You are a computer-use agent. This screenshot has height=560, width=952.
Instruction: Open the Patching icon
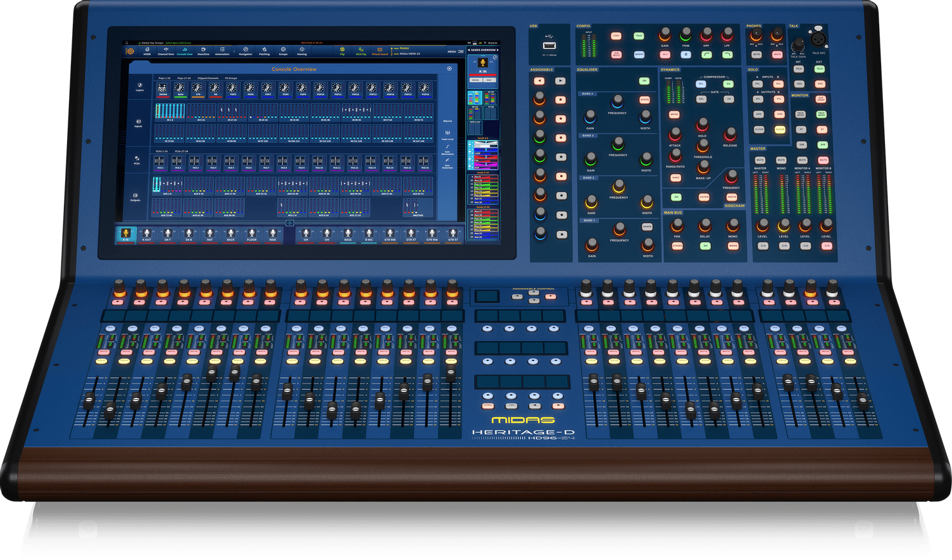point(263,51)
